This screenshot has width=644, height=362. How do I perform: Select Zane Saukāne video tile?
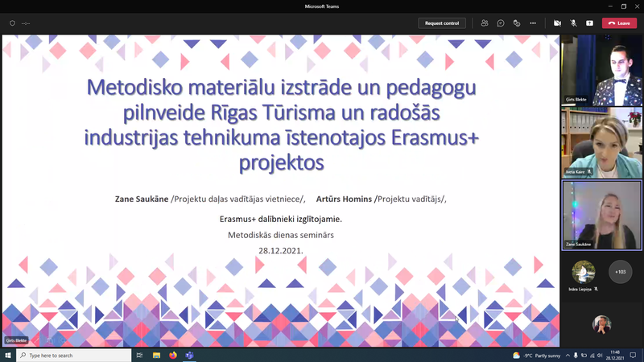pos(601,216)
